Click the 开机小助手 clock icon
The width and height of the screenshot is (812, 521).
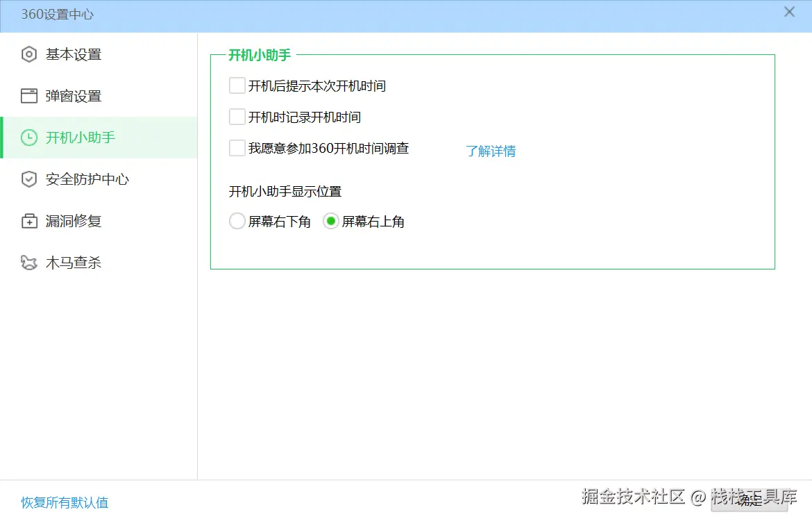pyautogui.click(x=29, y=138)
